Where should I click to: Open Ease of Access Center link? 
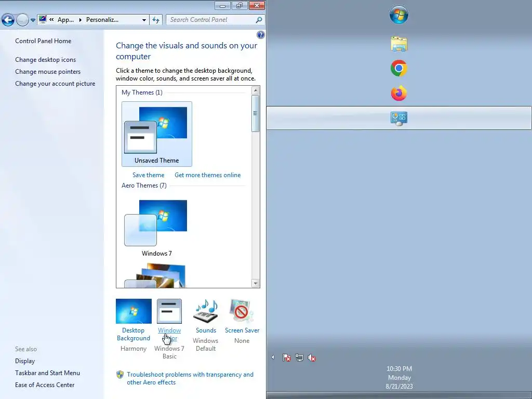[x=45, y=385]
